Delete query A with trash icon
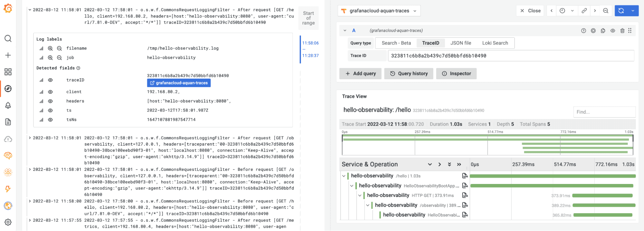Image resolution: width=644 pixels, height=231 pixels. 622,31
